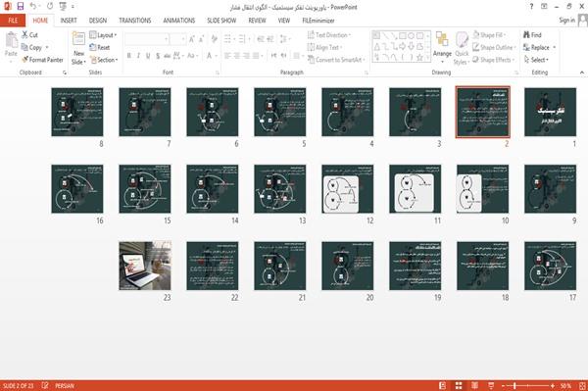This screenshot has width=588, height=391.
Task: Increase font size with larger A icon
Action: (192, 38)
